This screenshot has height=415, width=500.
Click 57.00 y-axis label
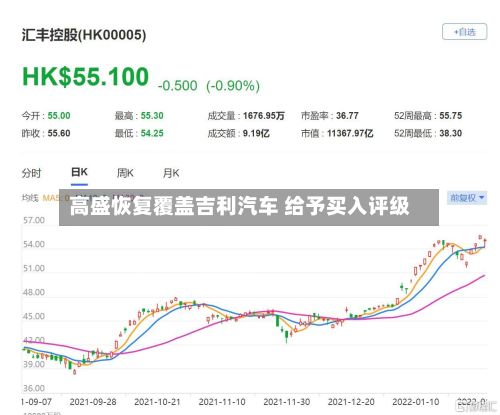click(x=34, y=220)
